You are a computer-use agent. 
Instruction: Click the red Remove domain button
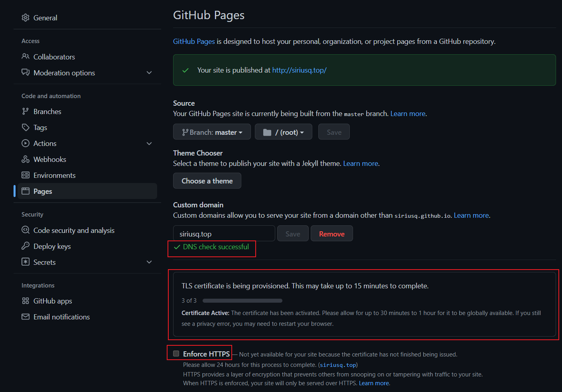pyautogui.click(x=332, y=233)
